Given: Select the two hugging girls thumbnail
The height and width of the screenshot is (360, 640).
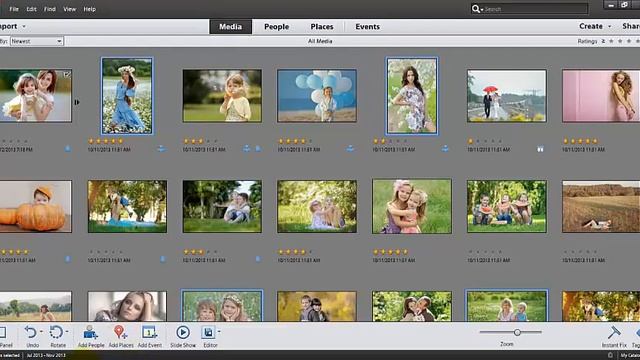Looking at the screenshot, I should coord(411,207).
